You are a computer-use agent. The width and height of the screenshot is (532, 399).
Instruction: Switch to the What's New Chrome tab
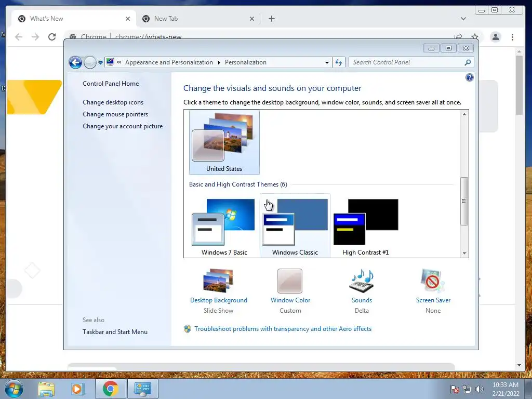(x=73, y=19)
